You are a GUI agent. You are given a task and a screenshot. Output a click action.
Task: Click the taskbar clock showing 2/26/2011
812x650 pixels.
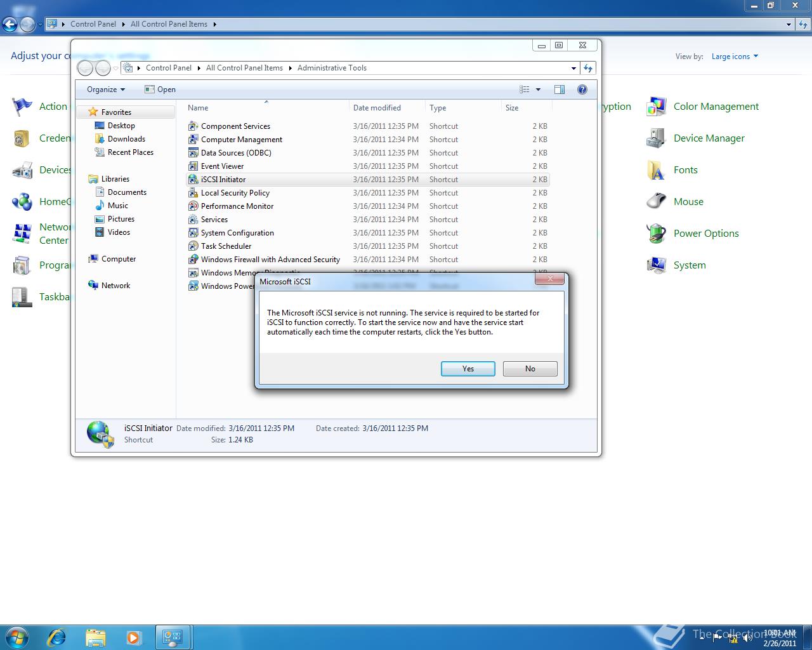[780, 638]
